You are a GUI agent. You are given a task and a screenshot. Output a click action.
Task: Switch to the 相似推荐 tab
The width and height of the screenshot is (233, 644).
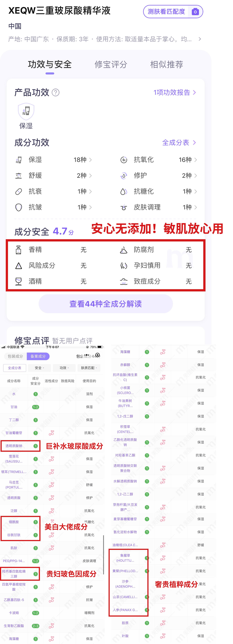[x=166, y=64]
